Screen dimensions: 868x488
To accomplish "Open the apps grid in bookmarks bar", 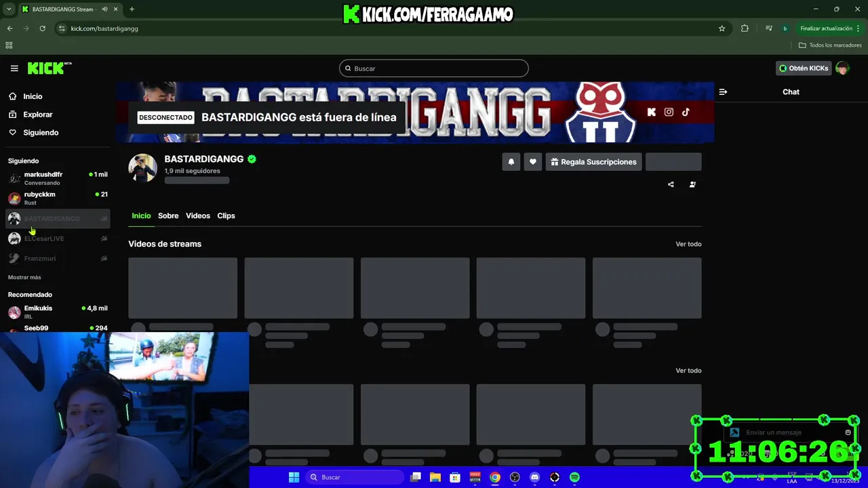I will click(9, 45).
